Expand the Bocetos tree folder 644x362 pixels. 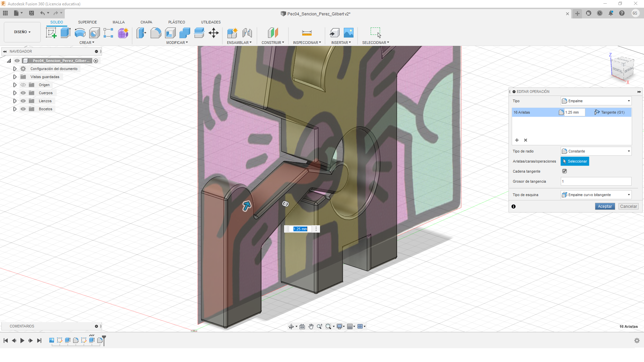[15, 109]
